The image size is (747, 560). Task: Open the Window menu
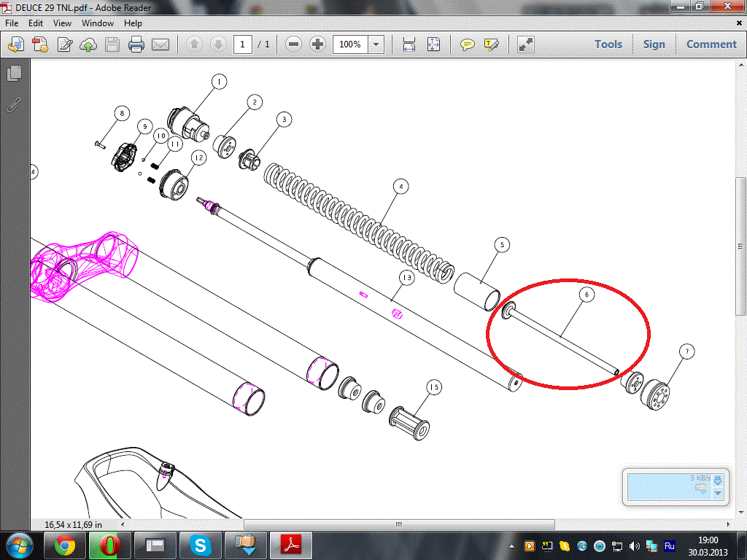pyautogui.click(x=97, y=23)
